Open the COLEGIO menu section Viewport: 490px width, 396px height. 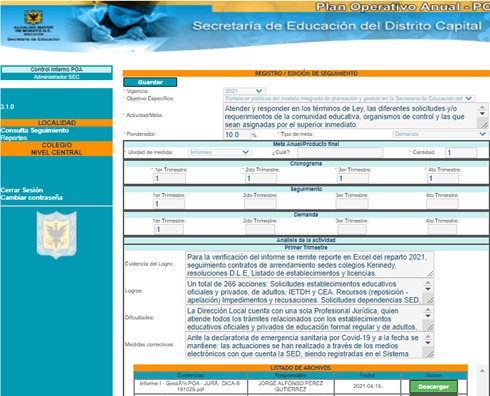click(57, 145)
